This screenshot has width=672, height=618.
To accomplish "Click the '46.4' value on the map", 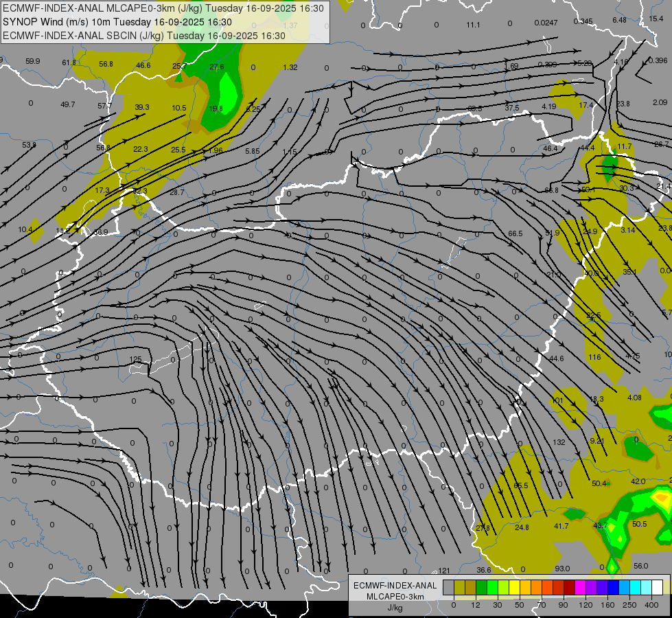I will [551, 148].
